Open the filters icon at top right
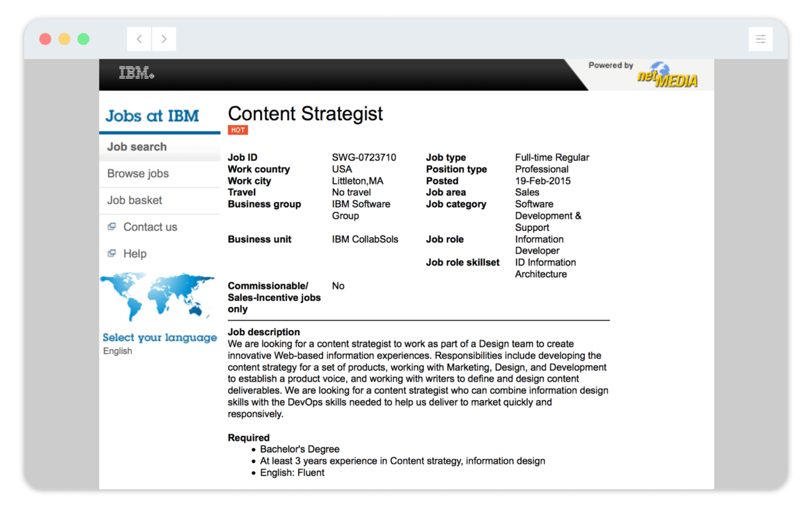Viewport: 812px width, 508px height. [760, 39]
